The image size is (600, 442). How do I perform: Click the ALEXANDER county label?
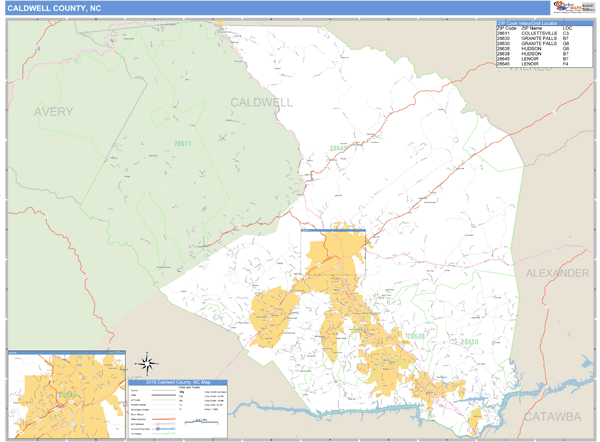tap(557, 273)
